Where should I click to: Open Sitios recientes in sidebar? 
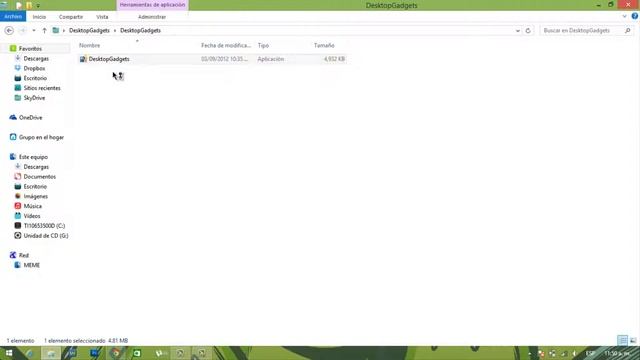pos(42,88)
